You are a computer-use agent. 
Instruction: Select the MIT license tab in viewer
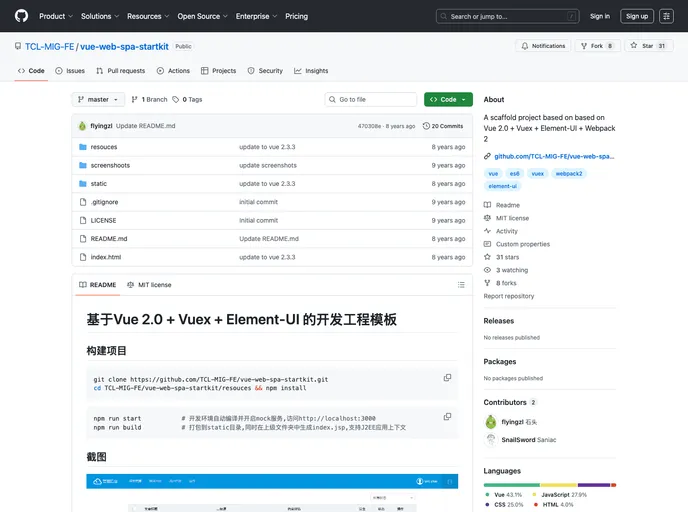[149, 285]
